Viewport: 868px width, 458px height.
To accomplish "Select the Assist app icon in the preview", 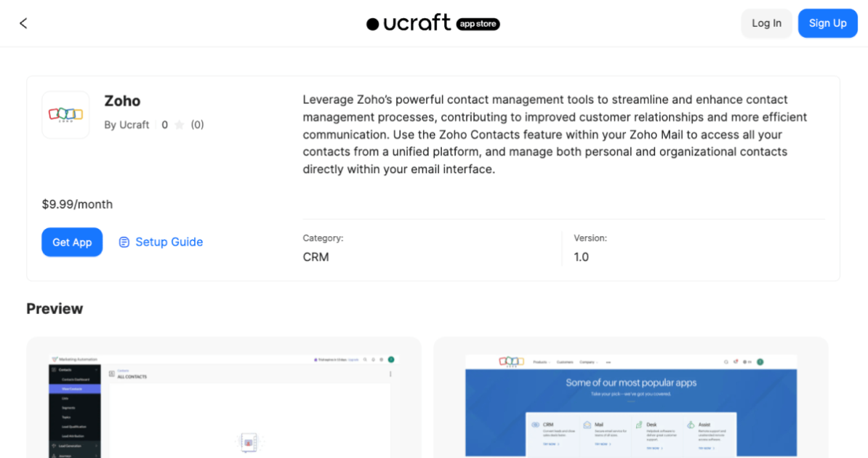I will [x=690, y=424].
